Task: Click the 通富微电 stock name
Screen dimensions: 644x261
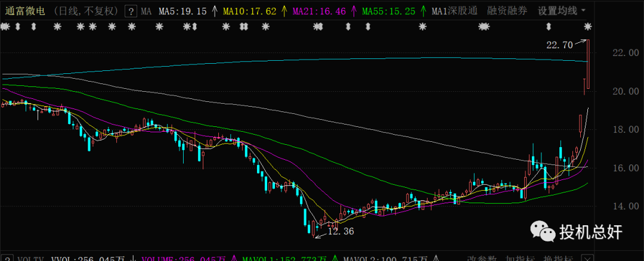Action: tap(24, 11)
